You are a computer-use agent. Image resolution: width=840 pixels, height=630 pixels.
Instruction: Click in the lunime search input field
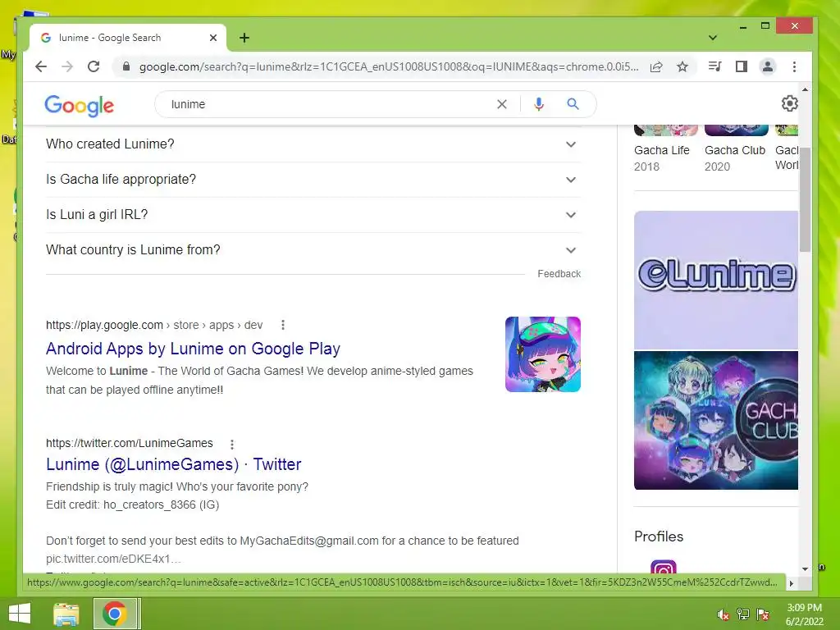326,104
